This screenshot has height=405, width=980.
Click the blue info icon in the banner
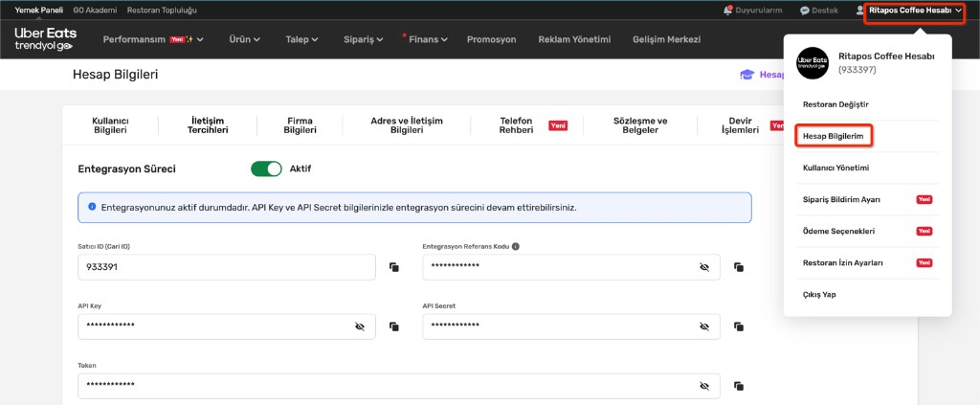coord(92,206)
